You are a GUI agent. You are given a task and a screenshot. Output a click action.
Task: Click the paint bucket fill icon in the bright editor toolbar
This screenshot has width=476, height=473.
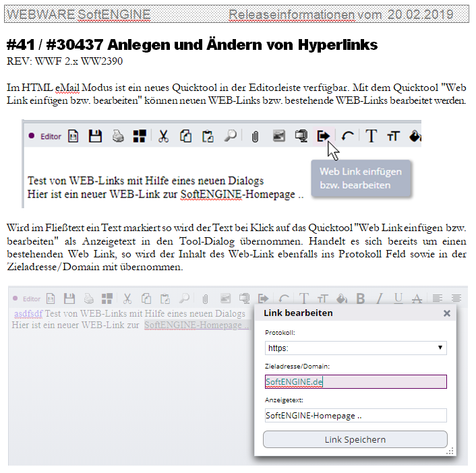click(415, 136)
